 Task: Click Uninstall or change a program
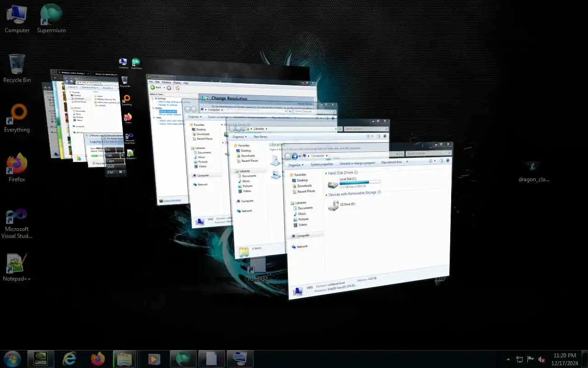click(x=357, y=163)
